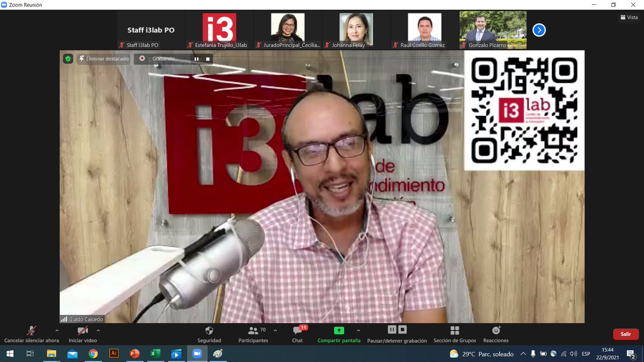Viewport: 644px width, 362px height.
Task: Expand the arrow next to Participantes
Action: coord(275,330)
